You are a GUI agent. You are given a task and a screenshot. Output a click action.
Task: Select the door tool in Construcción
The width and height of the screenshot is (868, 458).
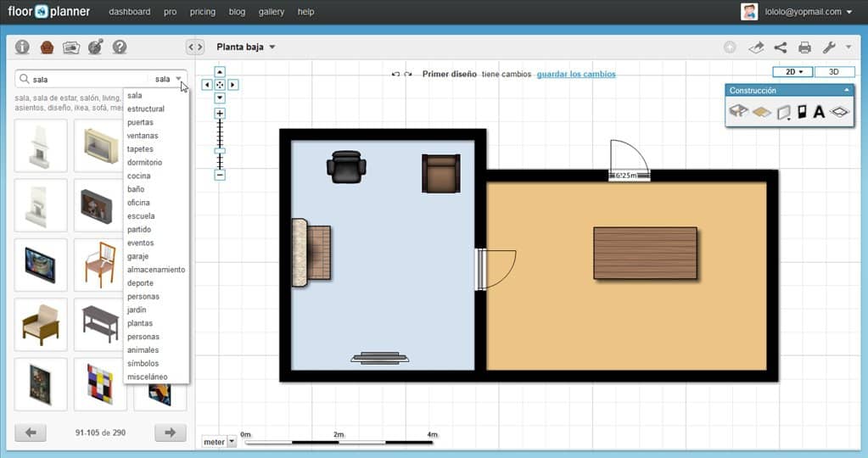point(802,112)
